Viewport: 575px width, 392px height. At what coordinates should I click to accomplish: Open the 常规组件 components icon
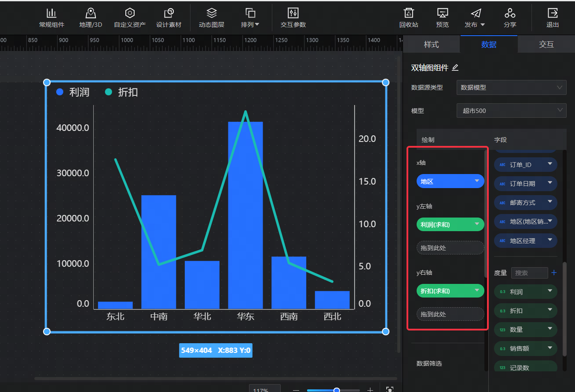pyautogui.click(x=51, y=13)
